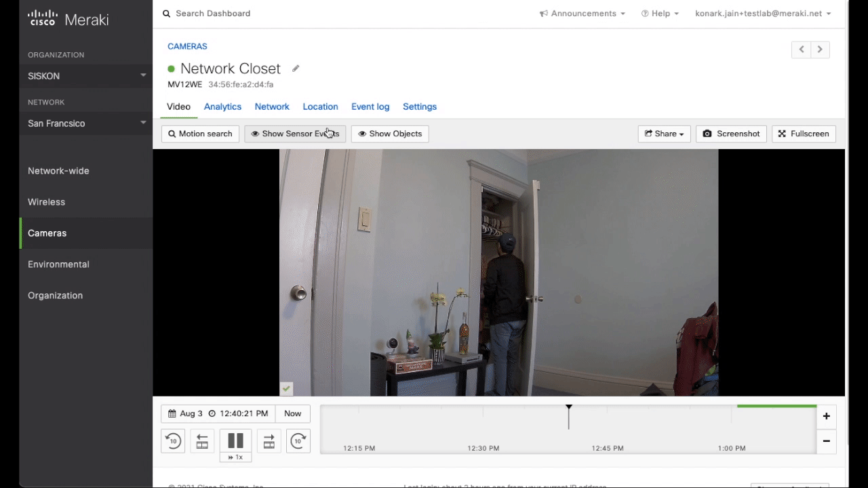The height and width of the screenshot is (488, 868).
Task: Open the calendar date picker icon
Action: (x=172, y=413)
